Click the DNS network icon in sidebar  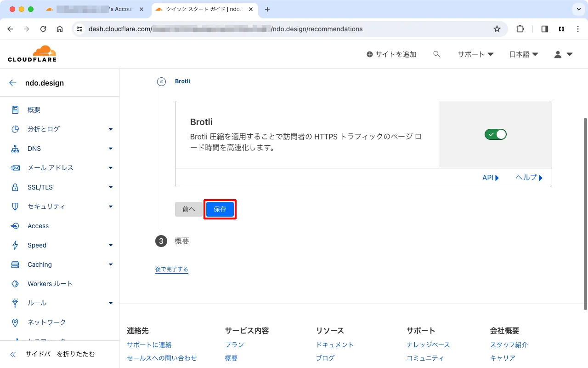(x=15, y=149)
